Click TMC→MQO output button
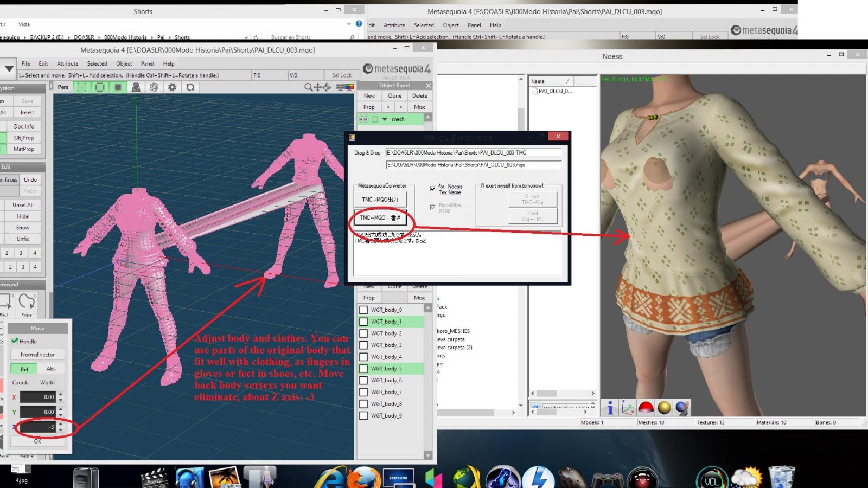868x488 pixels. point(380,200)
